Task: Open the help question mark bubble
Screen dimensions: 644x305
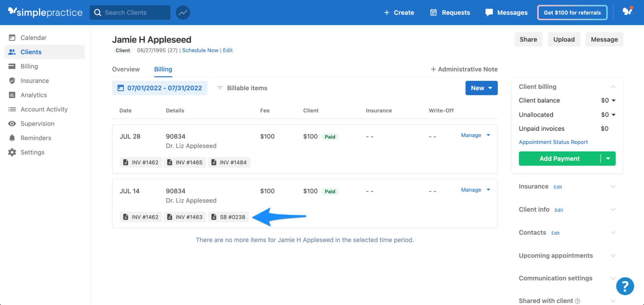Action: tap(625, 286)
